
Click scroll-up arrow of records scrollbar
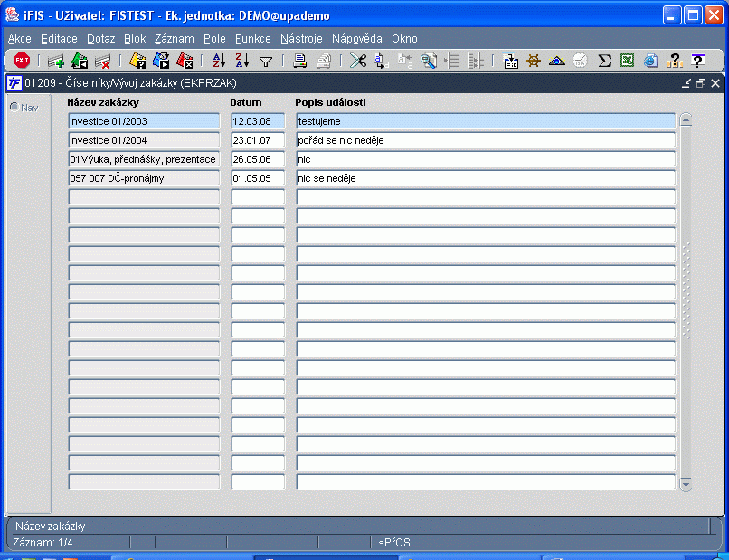coord(686,119)
